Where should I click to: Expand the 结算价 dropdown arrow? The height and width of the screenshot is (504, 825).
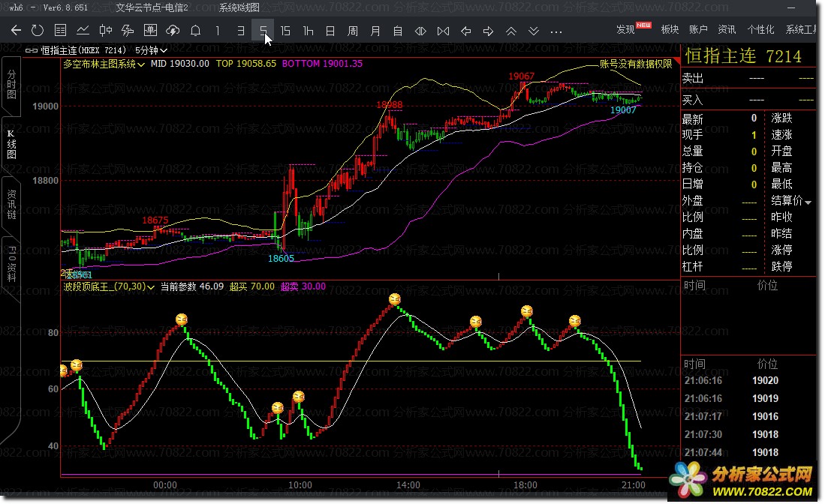pos(808,202)
